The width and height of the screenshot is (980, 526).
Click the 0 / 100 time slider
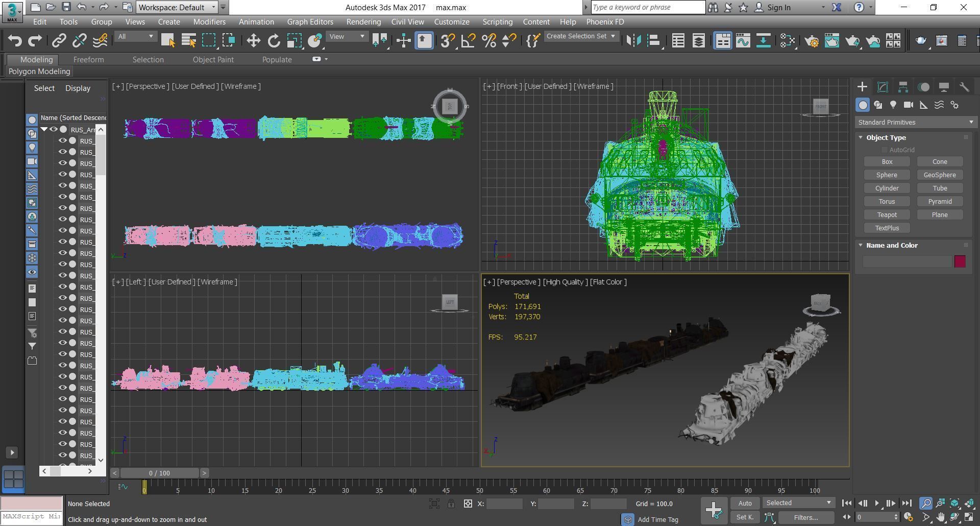(x=159, y=473)
